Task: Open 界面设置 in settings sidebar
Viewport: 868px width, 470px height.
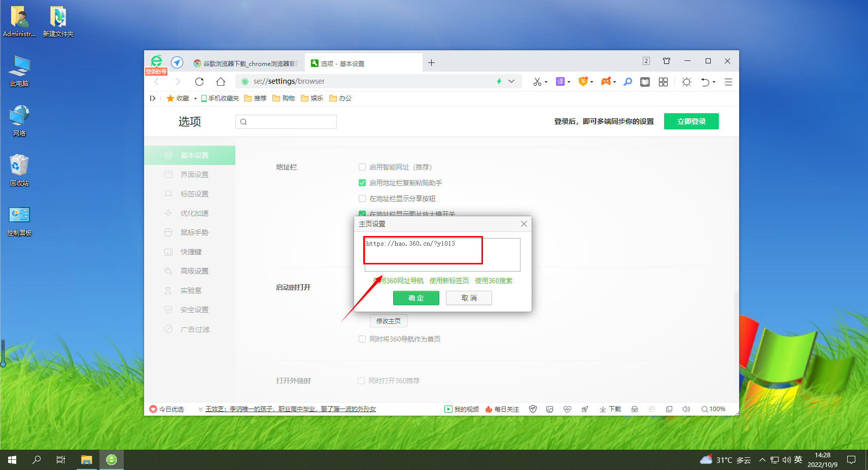Action: coord(190,175)
